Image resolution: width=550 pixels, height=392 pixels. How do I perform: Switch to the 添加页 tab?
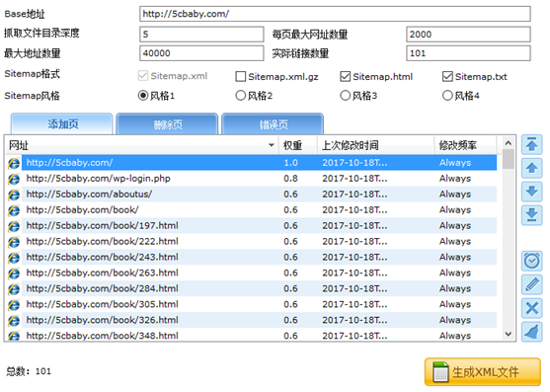click(x=62, y=124)
